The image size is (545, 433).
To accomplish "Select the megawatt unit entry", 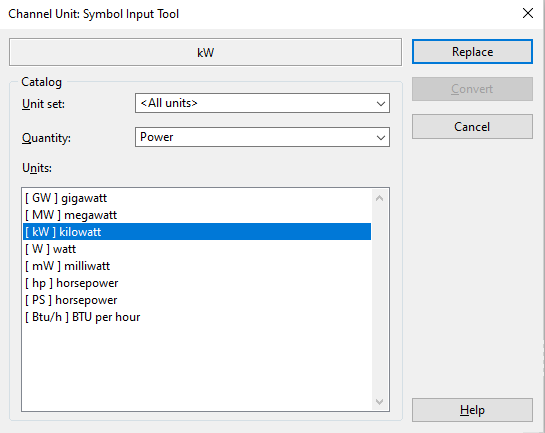I will pyautogui.click(x=197, y=215).
